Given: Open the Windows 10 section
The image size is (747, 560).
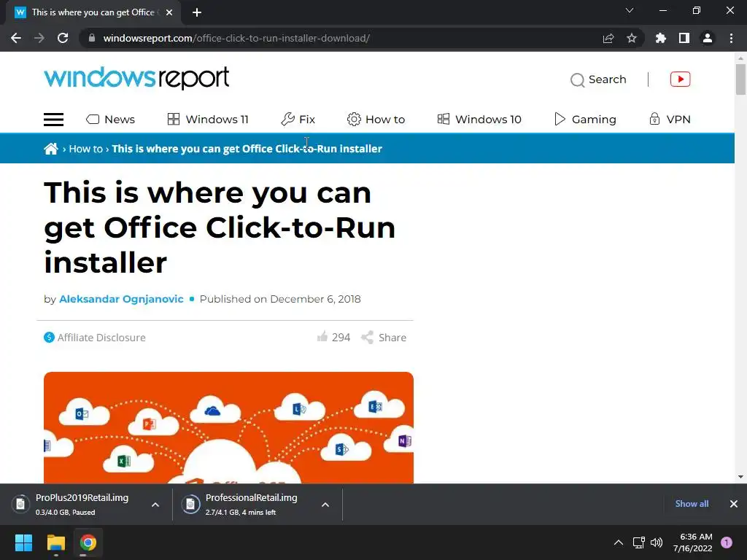Looking at the screenshot, I should point(479,120).
